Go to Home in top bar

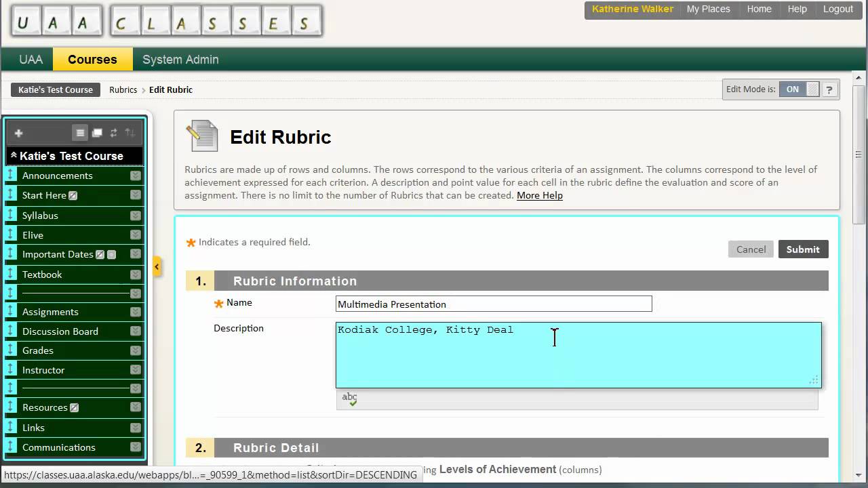coord(759,9)
